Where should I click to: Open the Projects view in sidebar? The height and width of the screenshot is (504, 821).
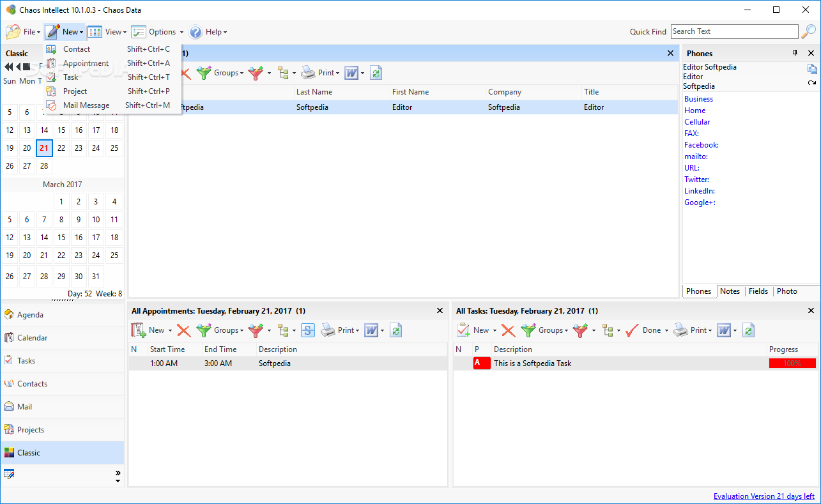63,430
